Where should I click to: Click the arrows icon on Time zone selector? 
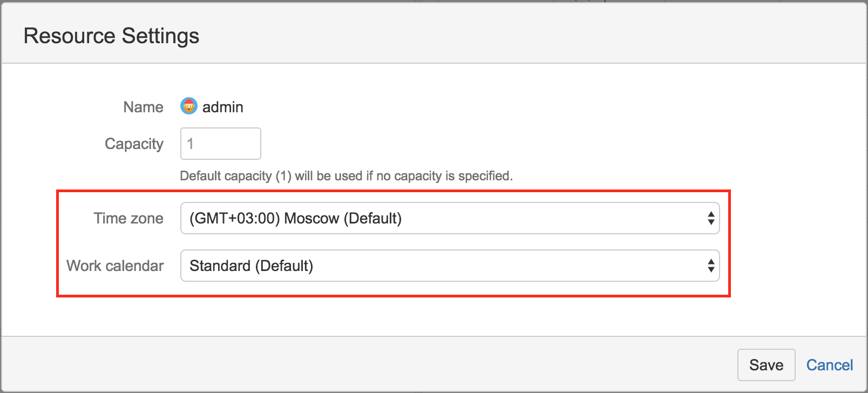(711, 218)
